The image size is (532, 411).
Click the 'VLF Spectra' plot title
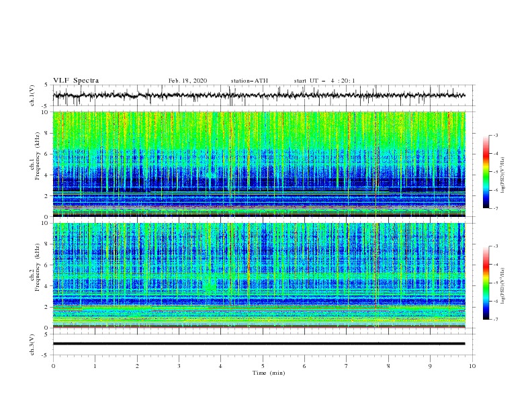click(76, 81)
